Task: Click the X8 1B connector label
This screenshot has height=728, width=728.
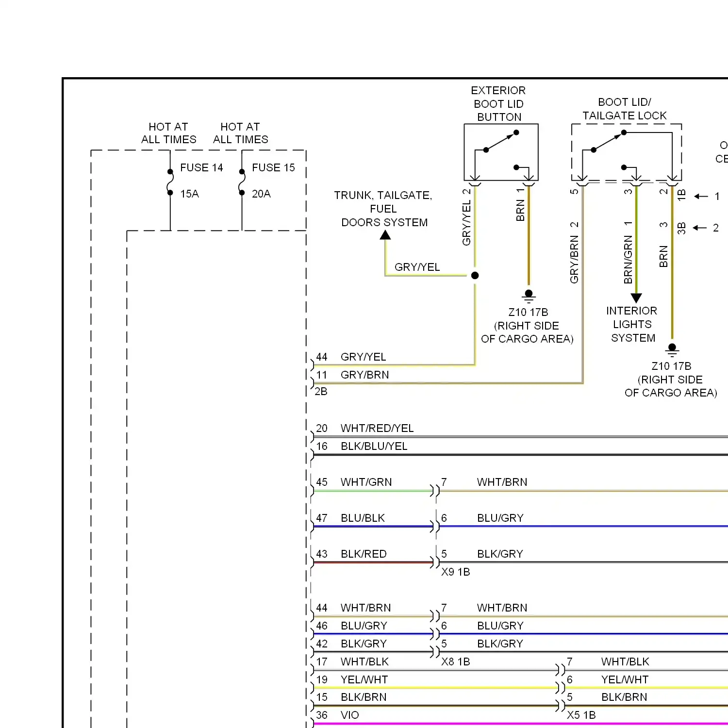Action: [x=455, y=662]
